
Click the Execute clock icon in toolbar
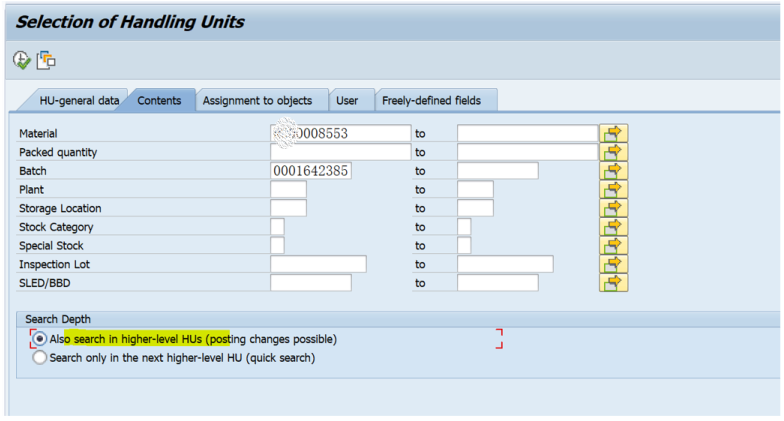pyautogui.click(x=22, y=61)
